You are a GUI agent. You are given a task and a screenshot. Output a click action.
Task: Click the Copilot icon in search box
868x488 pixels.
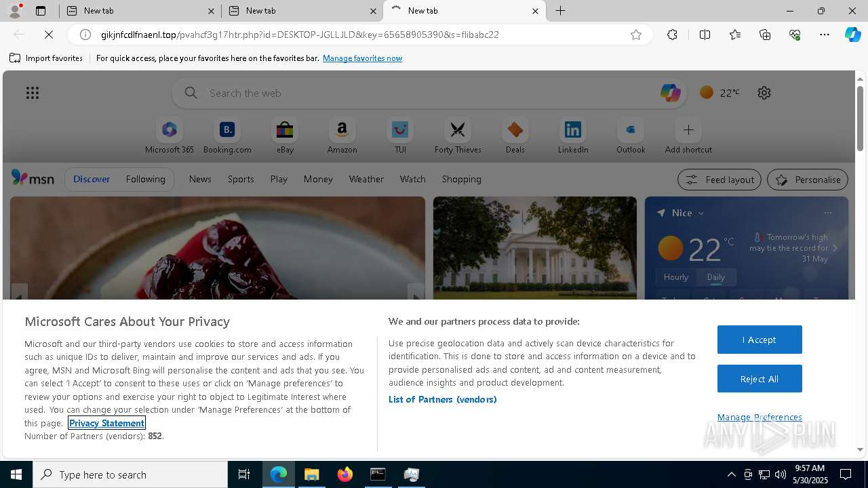670,93
